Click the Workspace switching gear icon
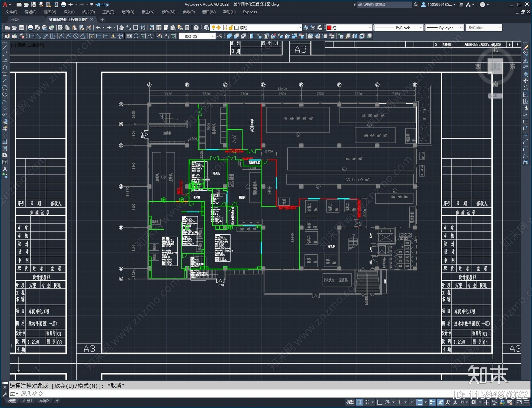Image resolution: width=532 pixels, height=408 pixels. (x=473, y=402)
